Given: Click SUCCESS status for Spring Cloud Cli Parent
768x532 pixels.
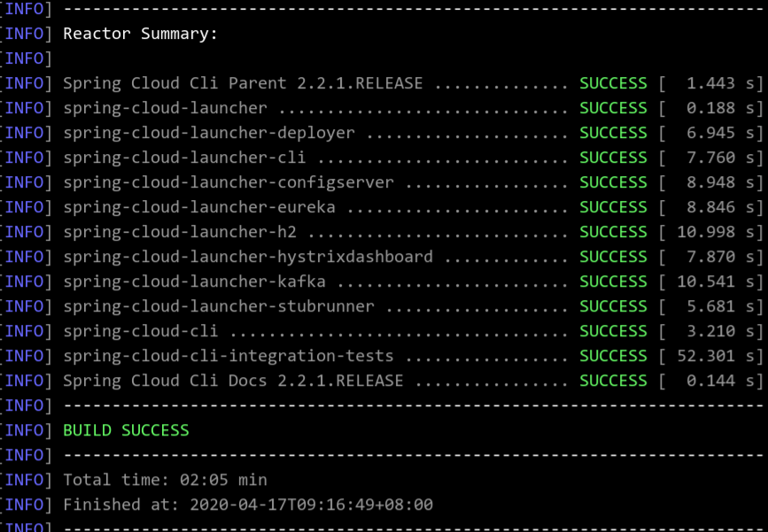Looking at the screenshot, I should point(613,83).
